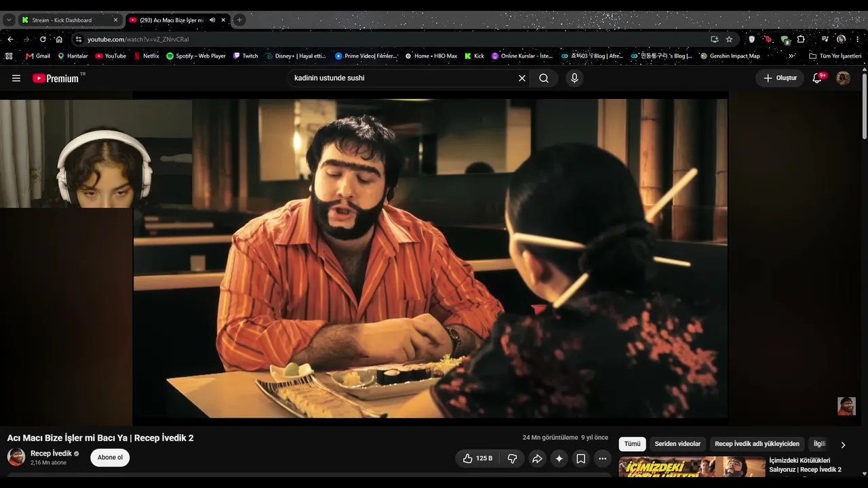Open the Recep İvedik channel name link

point(51,453)
